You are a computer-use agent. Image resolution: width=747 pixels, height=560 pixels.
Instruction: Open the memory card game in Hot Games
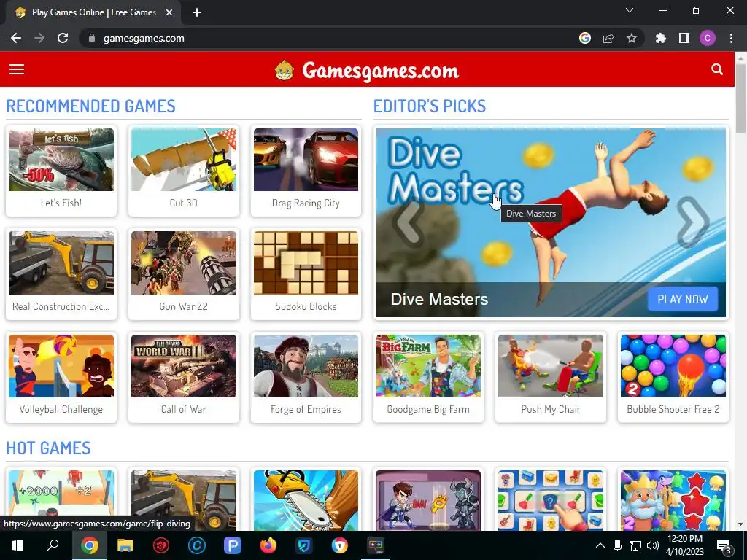click(551, 500)
